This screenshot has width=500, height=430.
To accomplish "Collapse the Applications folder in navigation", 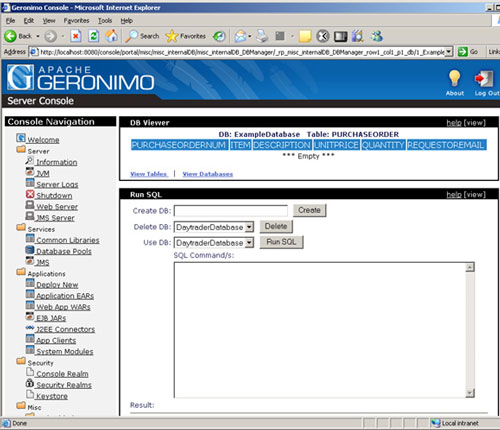I will point(21,272).
